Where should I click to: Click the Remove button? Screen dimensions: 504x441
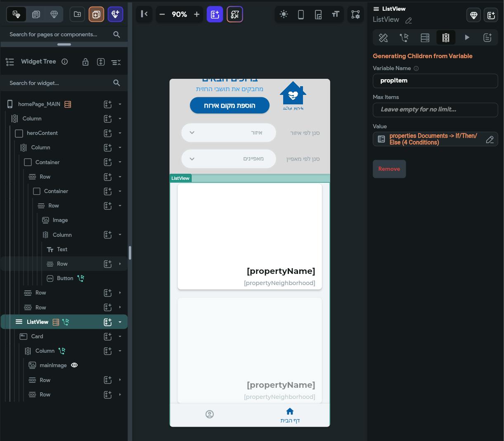[389, 169]
